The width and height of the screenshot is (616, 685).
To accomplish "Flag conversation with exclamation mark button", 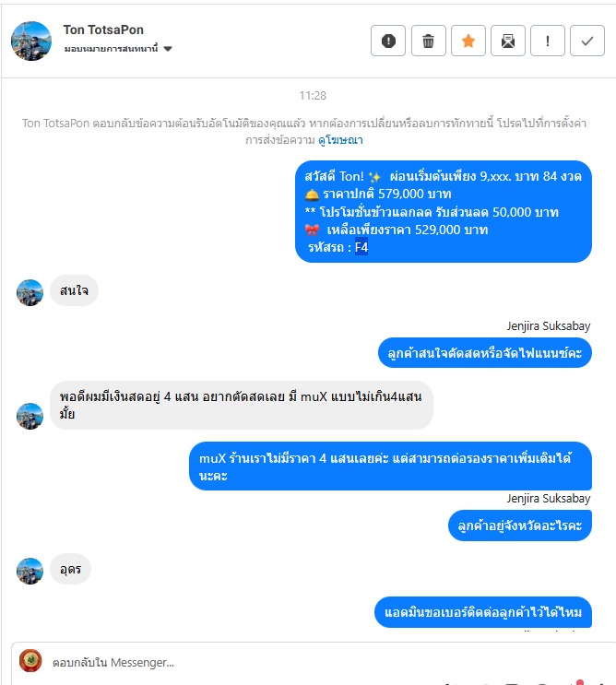I will [x=548, y=41].
